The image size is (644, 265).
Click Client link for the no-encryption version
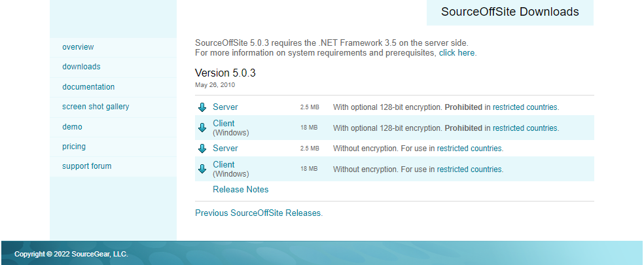pos(224,165)
